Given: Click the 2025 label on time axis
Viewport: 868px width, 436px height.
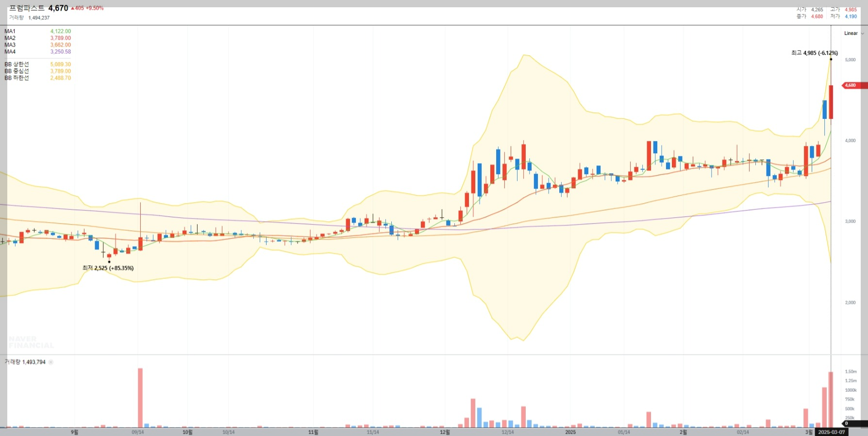Looking at the screenshot, I should click(x=570, y=432).
